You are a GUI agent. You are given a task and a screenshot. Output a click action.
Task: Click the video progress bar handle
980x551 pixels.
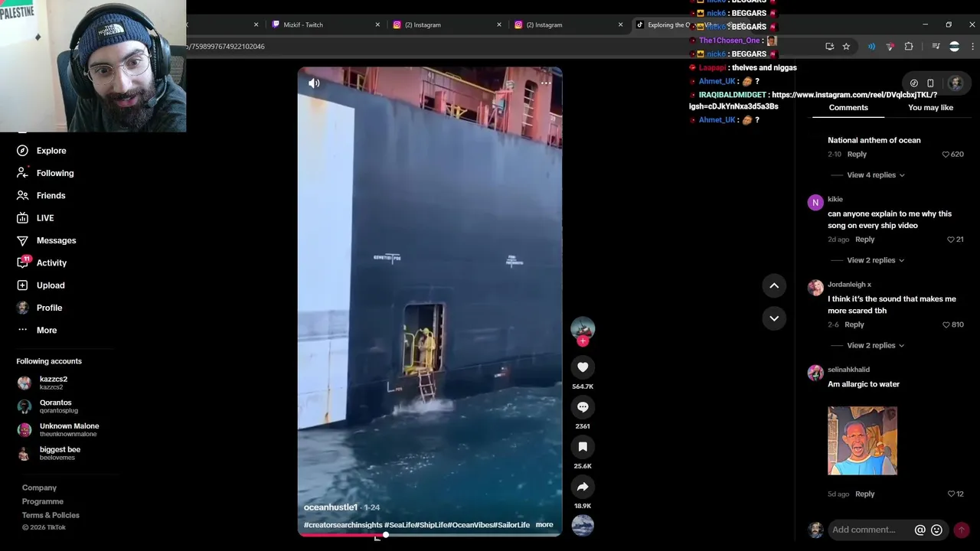pos(386,534)
